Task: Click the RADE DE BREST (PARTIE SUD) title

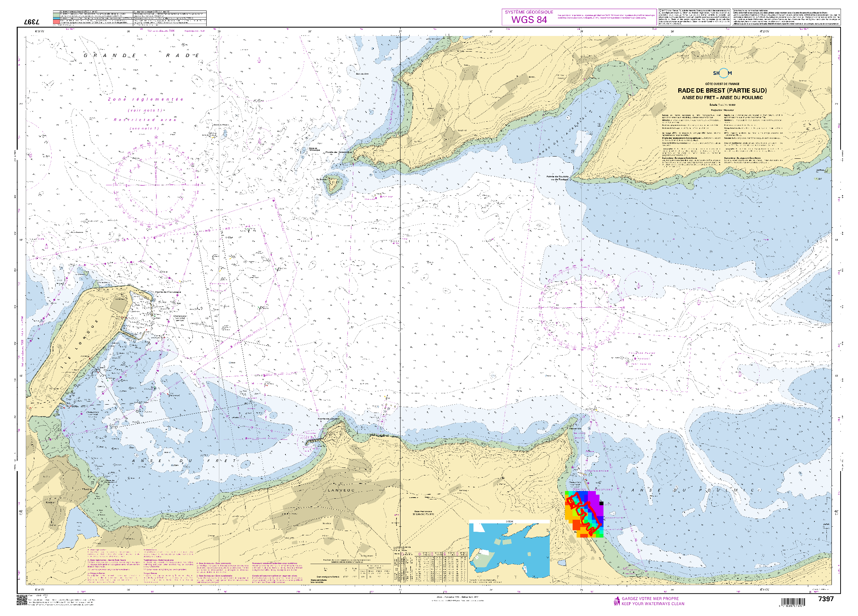Action: point(722,90)
